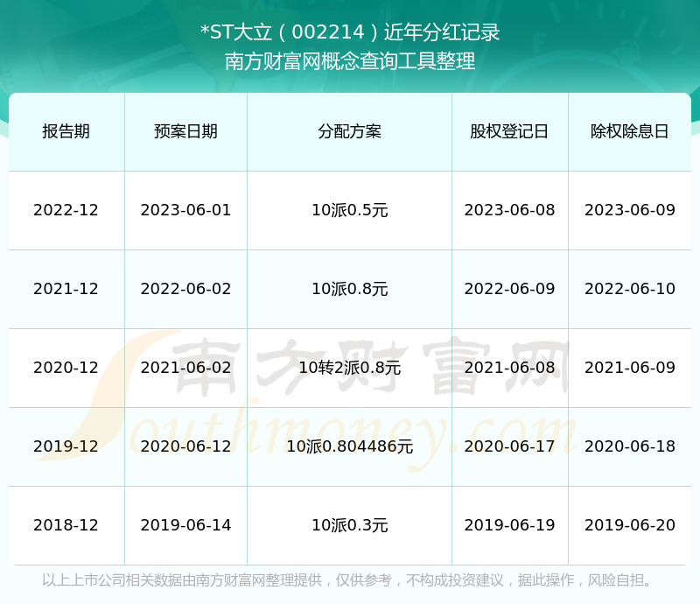Click proposal date 2023-06-01
The width and height of the screenshot is (700, 604).
coord(185,210)
